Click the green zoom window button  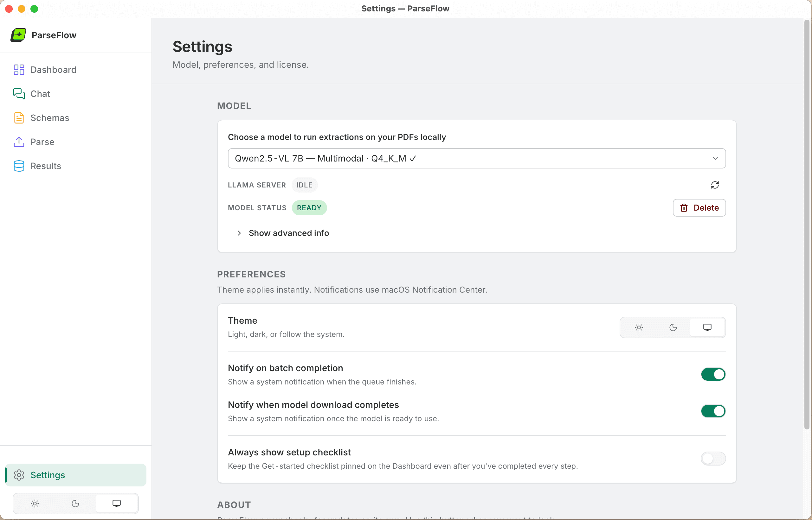34,9
